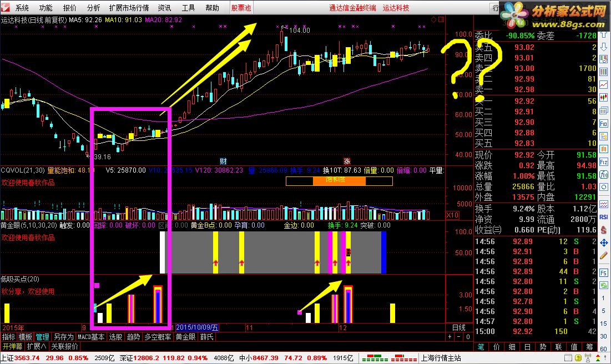Click the red S icon in toolbar
Screen dimensions: 611x364
604,230
